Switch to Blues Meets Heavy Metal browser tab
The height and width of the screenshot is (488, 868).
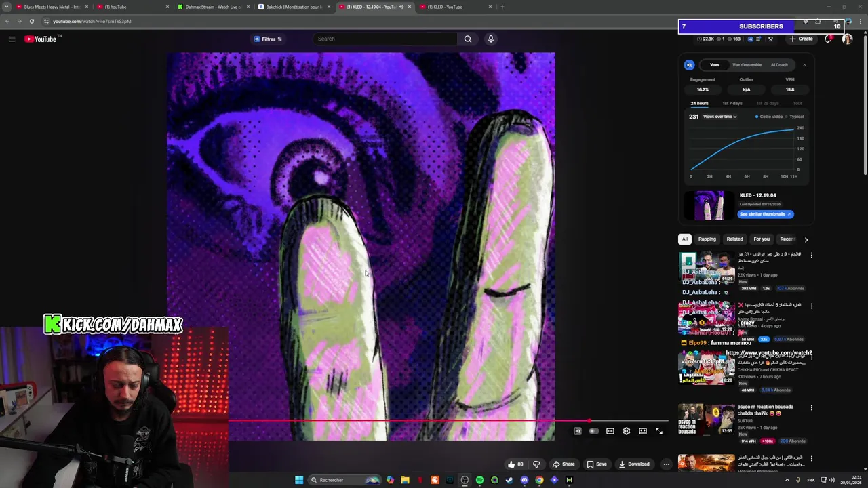click(x=52, y=7)
